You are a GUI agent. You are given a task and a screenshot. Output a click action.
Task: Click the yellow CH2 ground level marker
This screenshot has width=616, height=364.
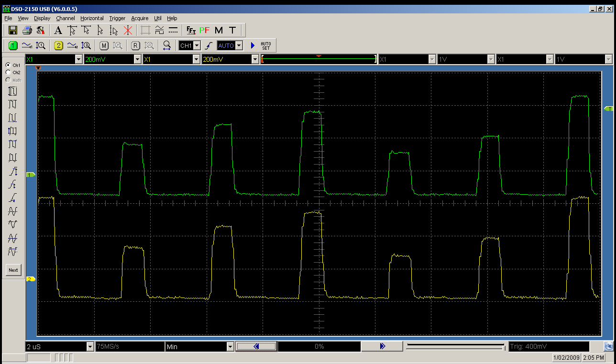pyautogui.click(x=31, y=279)
